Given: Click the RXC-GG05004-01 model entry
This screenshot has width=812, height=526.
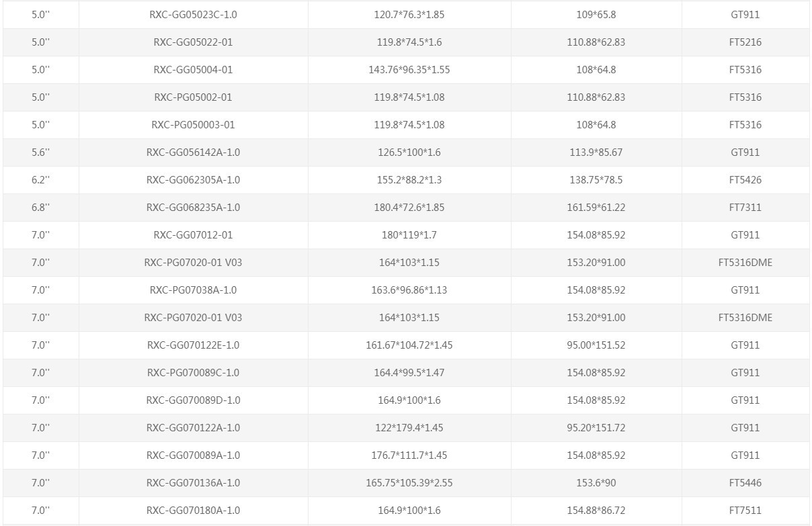Looking at the screenshot, I should point(193,70).
